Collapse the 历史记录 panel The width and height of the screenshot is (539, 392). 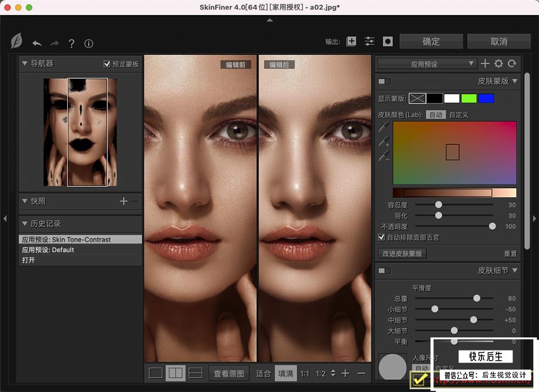click(24, 224)
